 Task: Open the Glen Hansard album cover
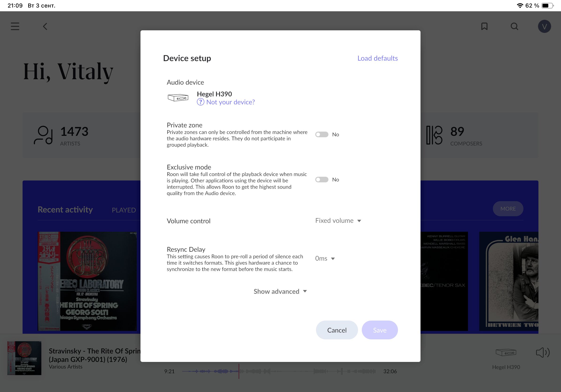tap(509, 281)
